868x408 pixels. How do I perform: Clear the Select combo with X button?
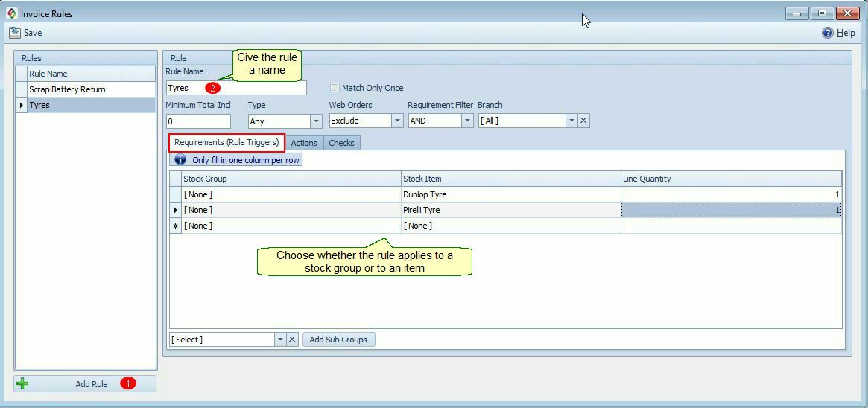pyautogui.click(x=293, y=340)
